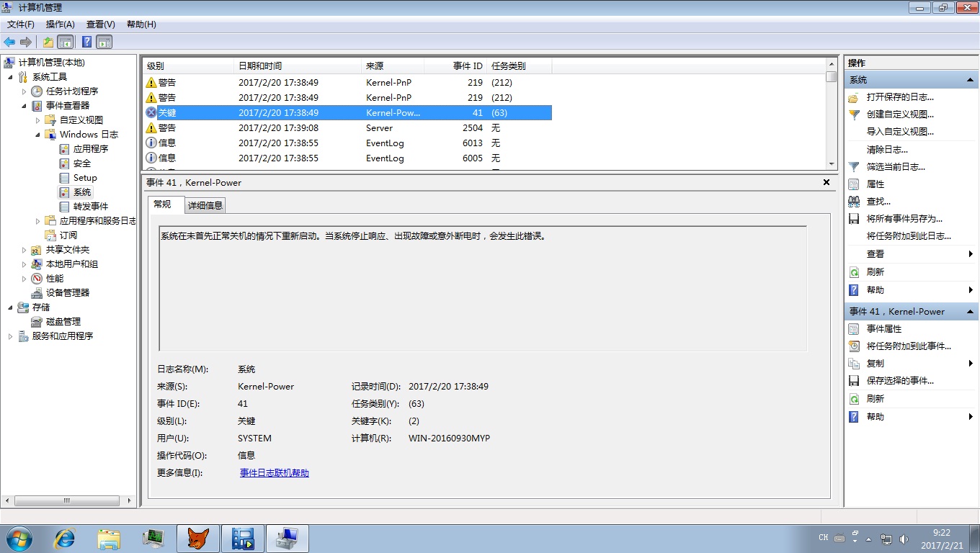Open 安全 log in tree
The image size is (980, 553).
tap(82, 163)
